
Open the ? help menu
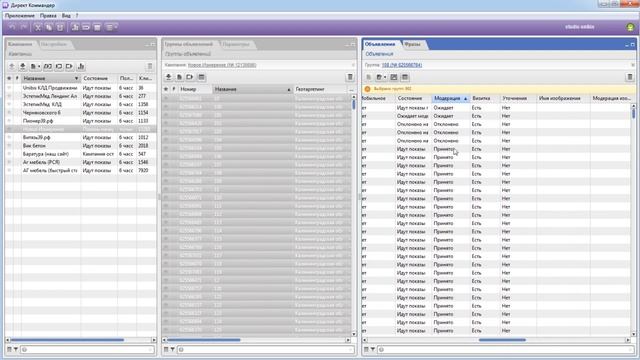pos(77,16)
